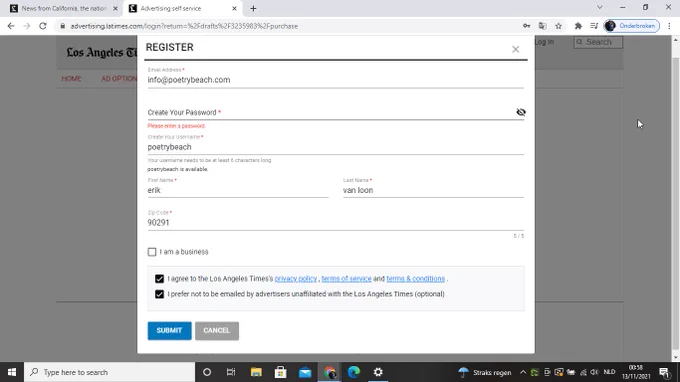
Task: Focus the Email Address field
Action: pos(336,80)
